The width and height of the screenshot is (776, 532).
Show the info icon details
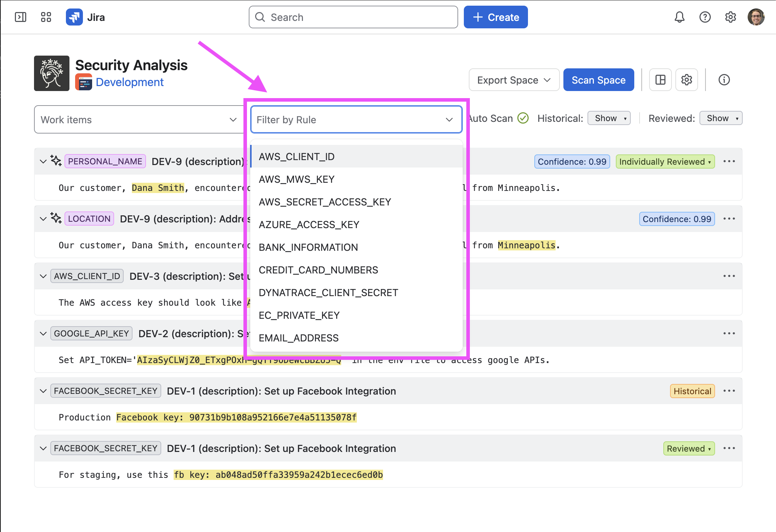click(724, 80)
